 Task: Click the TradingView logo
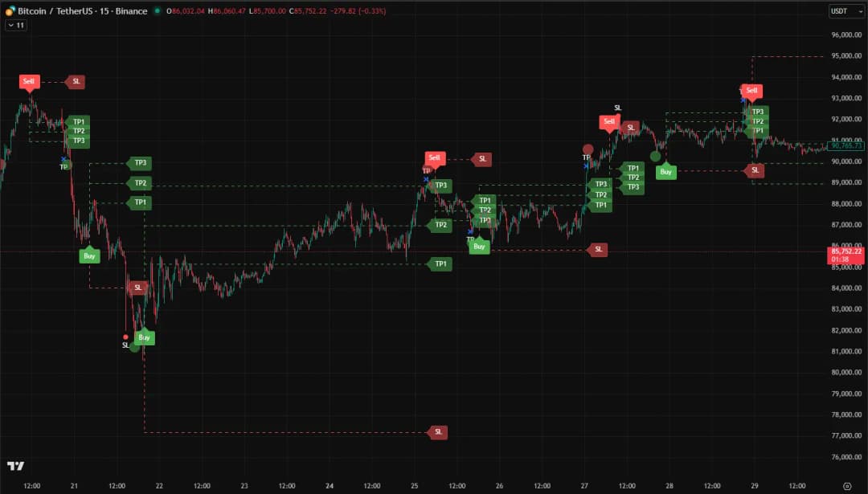[x=14, y=466]
